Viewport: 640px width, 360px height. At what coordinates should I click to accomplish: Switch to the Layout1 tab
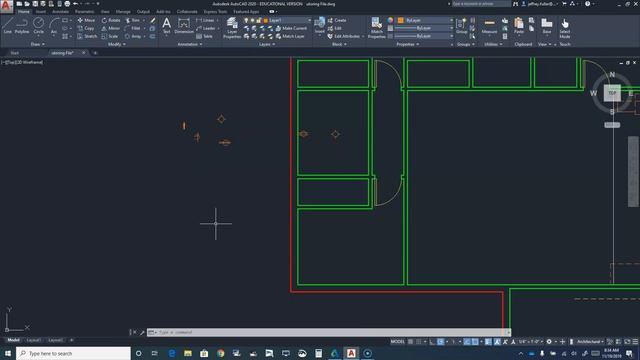coord(33,340)
